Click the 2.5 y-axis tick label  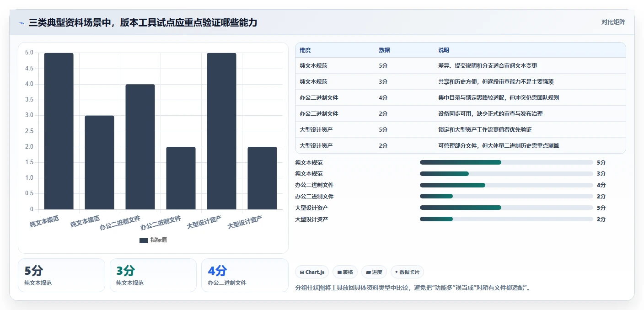[29, 131]
